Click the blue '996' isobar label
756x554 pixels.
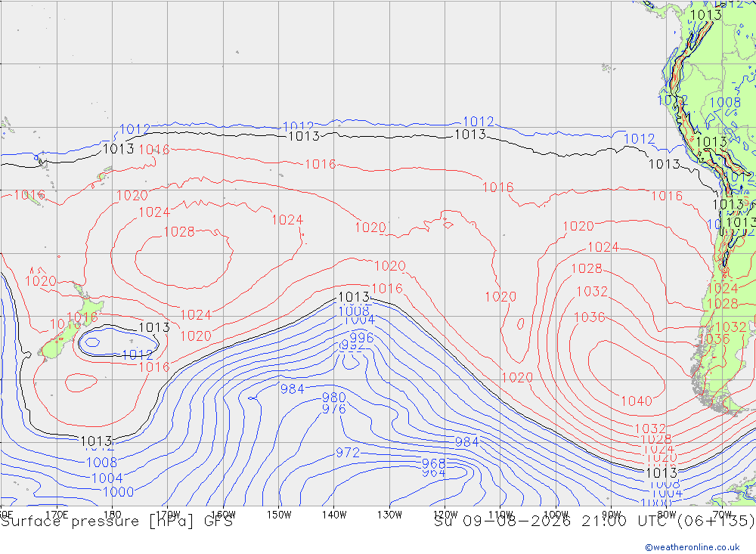pos(361,338)
